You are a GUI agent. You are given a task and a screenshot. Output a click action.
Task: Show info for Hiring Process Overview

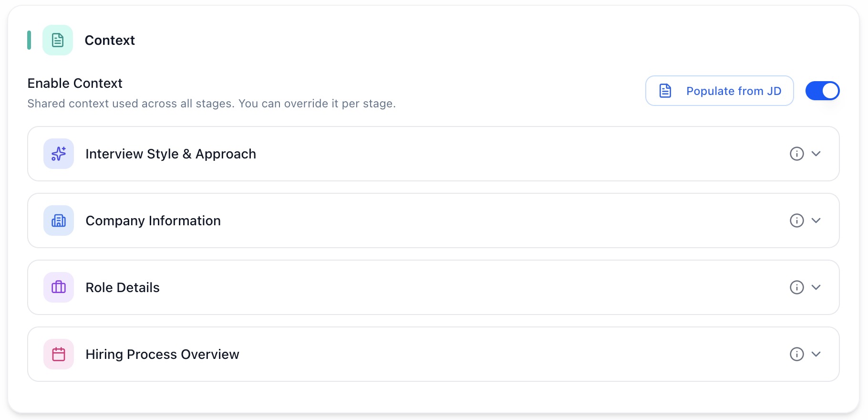tap(796, 354)
